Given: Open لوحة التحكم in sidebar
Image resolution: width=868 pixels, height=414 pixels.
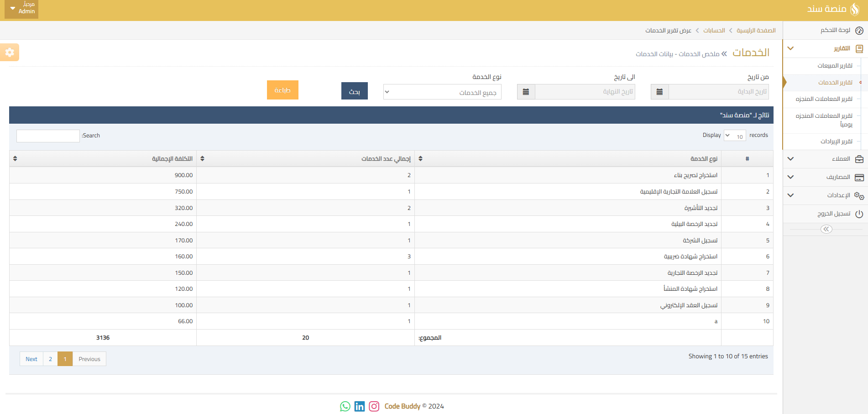Looking at the screenshot, I should click(835, 30).
